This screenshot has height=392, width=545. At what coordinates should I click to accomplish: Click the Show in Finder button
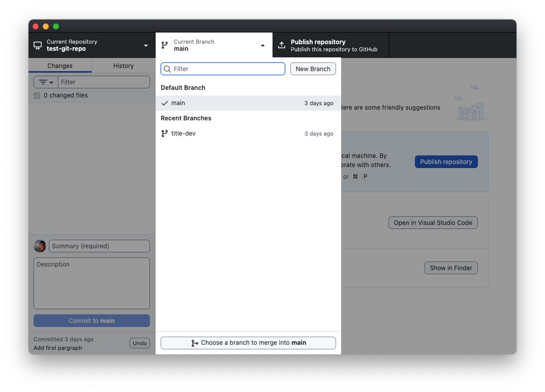point(451,268)
